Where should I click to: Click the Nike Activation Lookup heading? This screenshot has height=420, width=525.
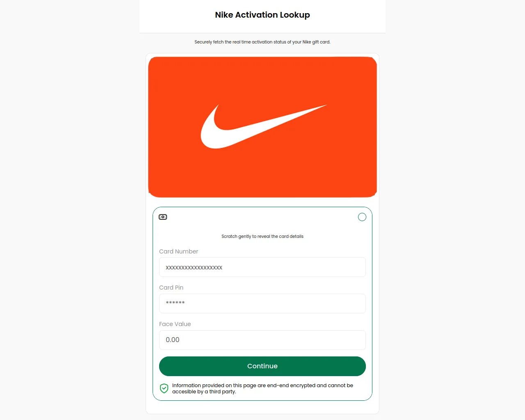(x=262, y=15)
